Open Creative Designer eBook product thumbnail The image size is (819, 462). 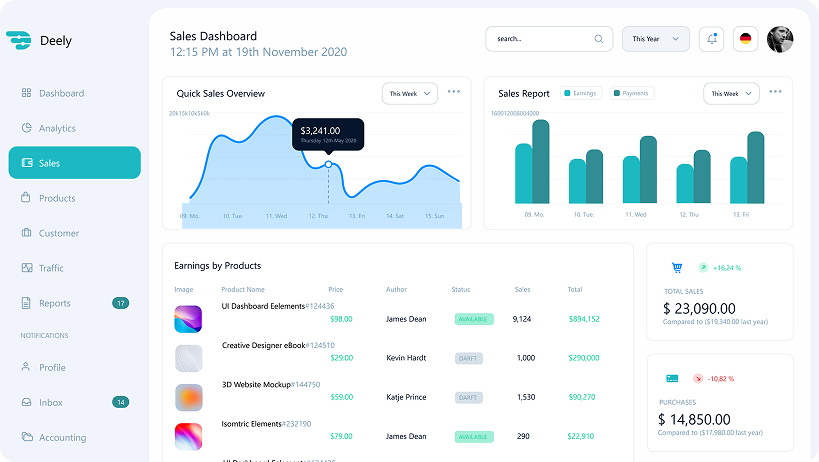pyautogui.click(x=188, y=358)
